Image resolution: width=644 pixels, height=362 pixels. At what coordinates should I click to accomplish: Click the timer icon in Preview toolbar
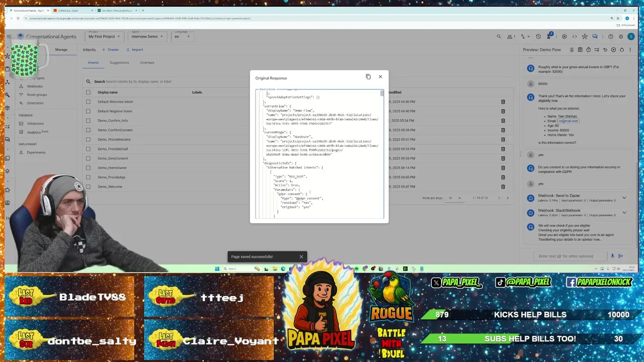coord(588,50)
